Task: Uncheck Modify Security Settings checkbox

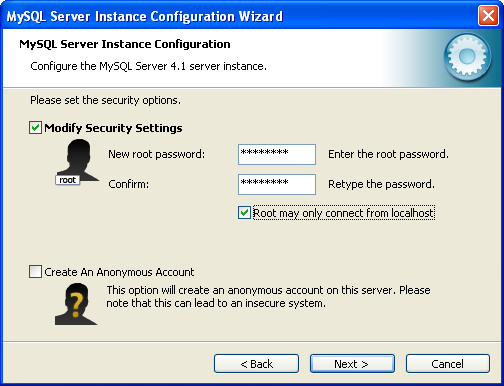Action: (x=35, y=128)
